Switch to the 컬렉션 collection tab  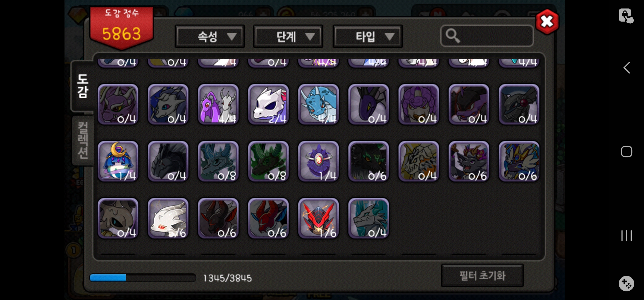[x=83, y=141]
